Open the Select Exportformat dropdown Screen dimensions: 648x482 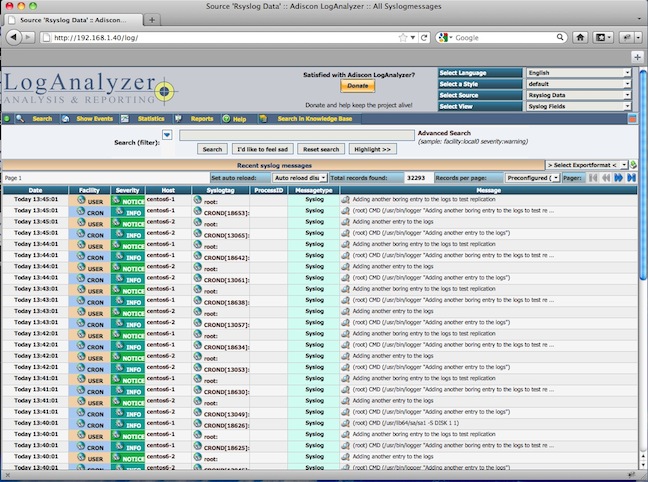[x=586, y=165]
